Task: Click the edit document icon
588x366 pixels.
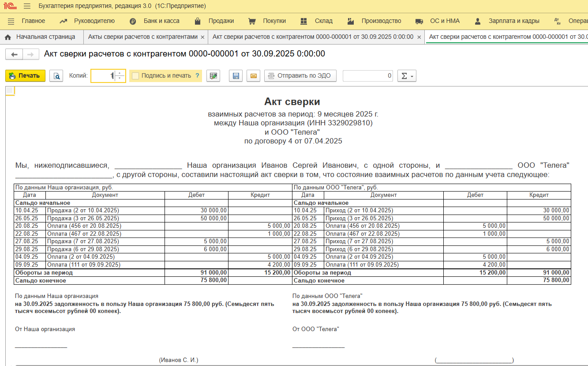Action: 213,76
